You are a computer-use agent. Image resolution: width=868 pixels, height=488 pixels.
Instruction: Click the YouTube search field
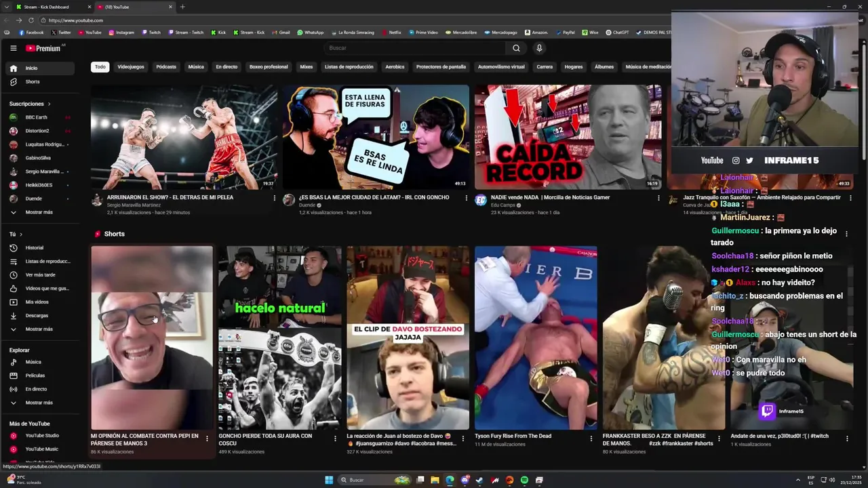pos(414,48)
